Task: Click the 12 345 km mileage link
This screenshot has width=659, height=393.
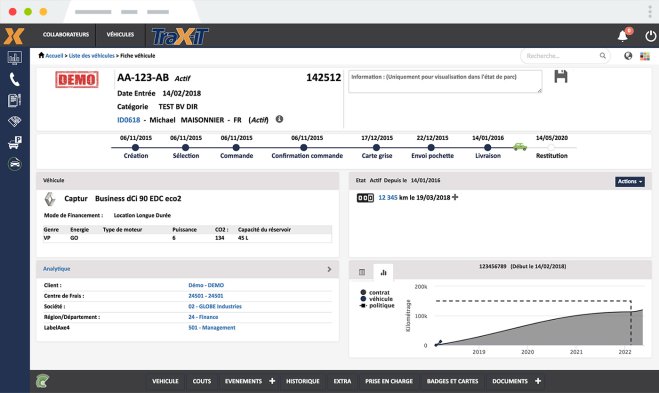Action: 388,197
